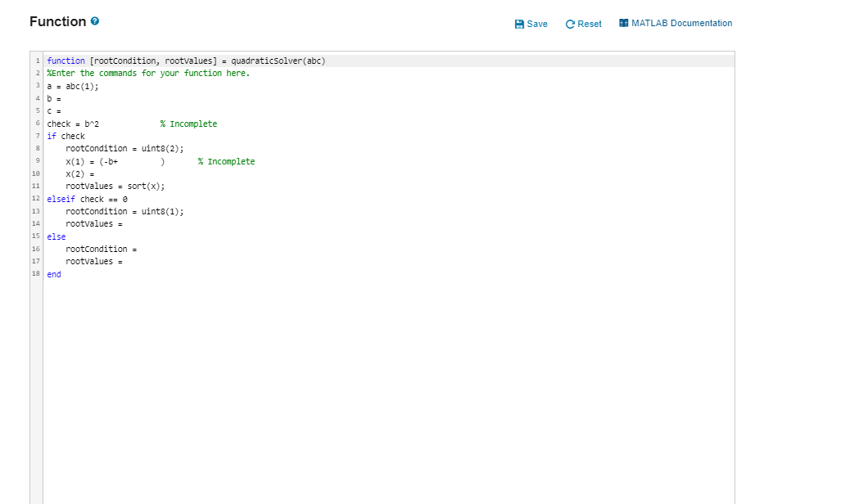Image resolution: width=859 pixels, height=504 pixels.
Task: Open the MATLAB Documentation link
Action: coord(682,24)
